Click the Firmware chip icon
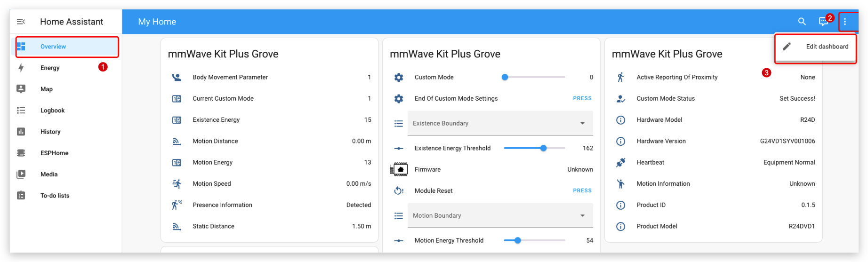The image size is (868, 262). point(399,169)
